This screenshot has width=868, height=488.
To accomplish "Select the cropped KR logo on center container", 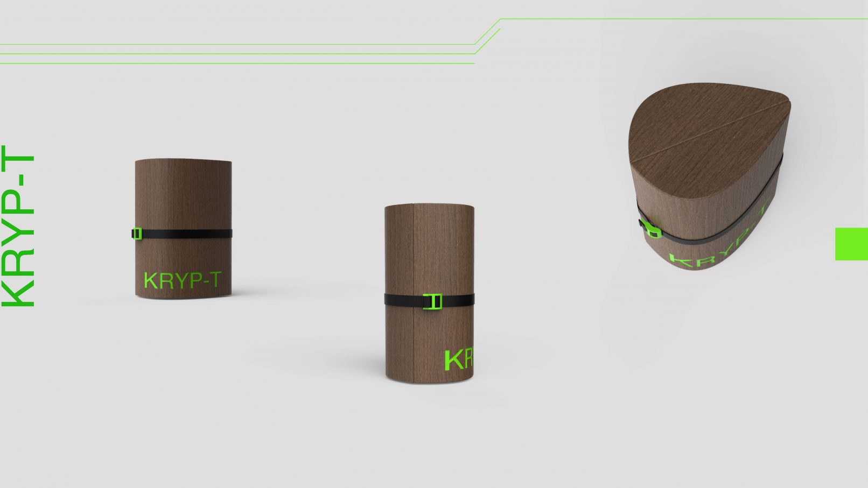I will [459, 360].
